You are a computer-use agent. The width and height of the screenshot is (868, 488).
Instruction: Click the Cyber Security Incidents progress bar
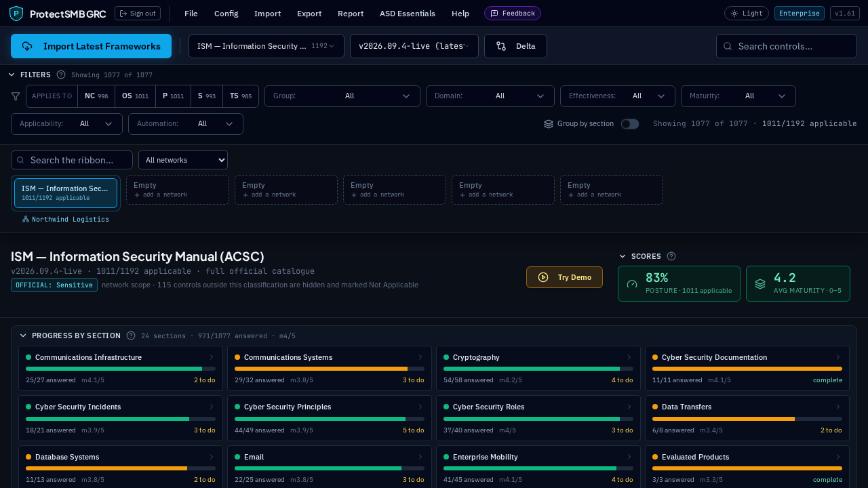121,419
